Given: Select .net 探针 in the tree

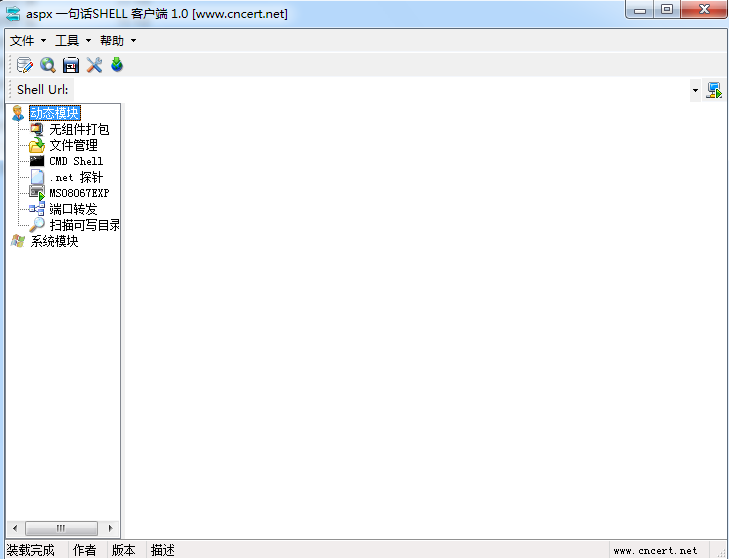Looking at the screenshot, I should (x=76, y=177).
